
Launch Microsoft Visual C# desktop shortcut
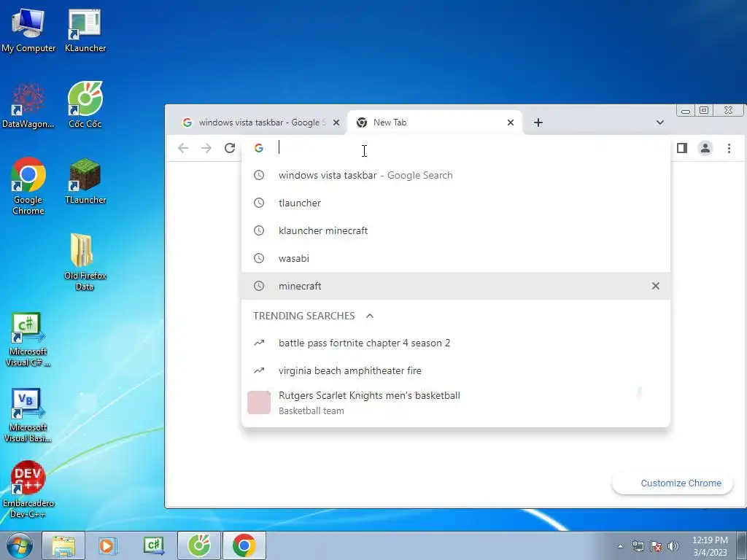(x=28, y=340)
